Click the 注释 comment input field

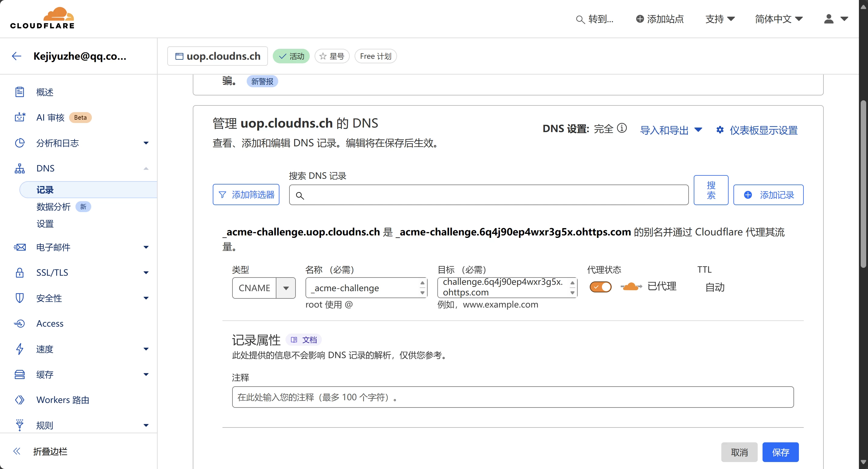click(x=512, y=397)
